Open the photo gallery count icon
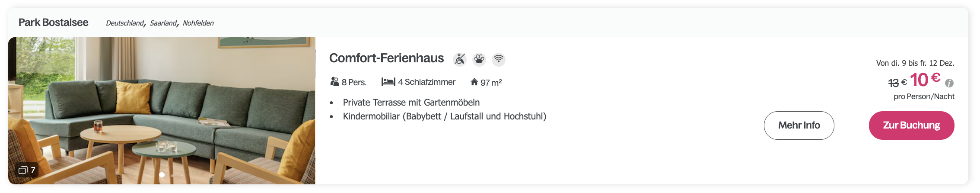 tap(27, 170)
